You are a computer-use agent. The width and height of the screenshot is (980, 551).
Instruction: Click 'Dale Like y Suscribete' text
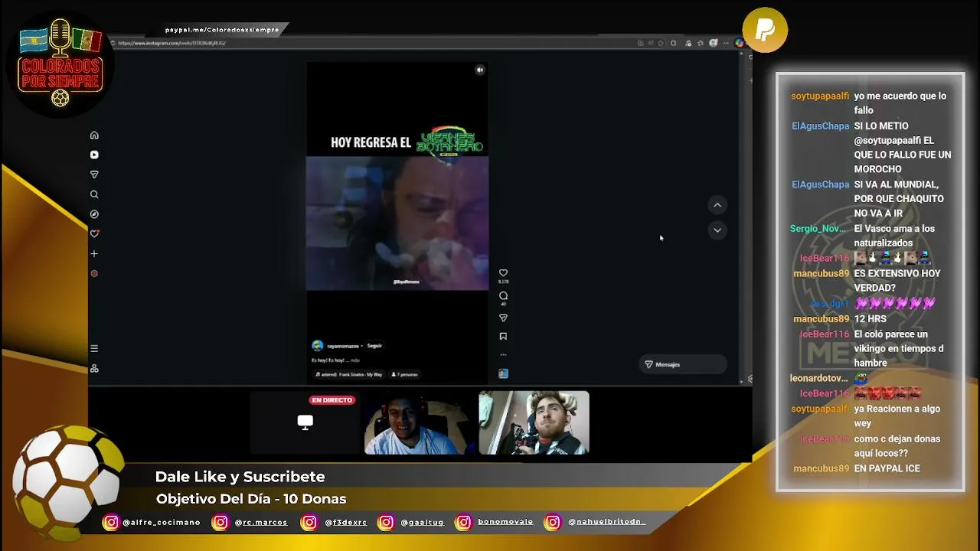240,477
